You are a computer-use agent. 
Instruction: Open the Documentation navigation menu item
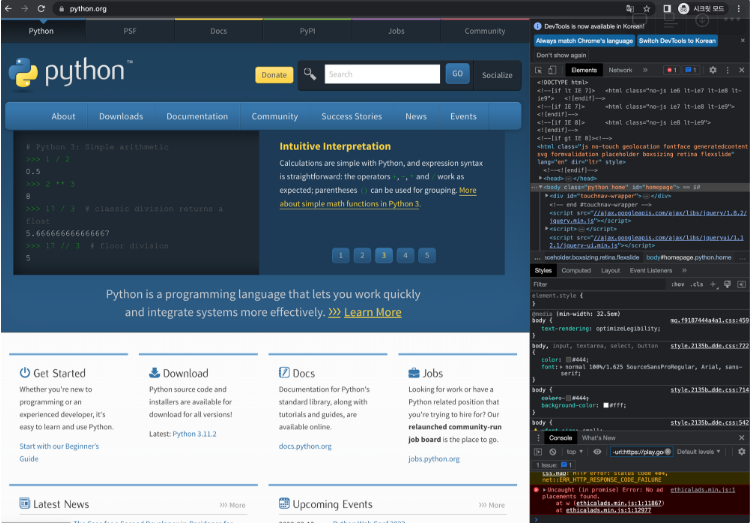click(197, 116)
